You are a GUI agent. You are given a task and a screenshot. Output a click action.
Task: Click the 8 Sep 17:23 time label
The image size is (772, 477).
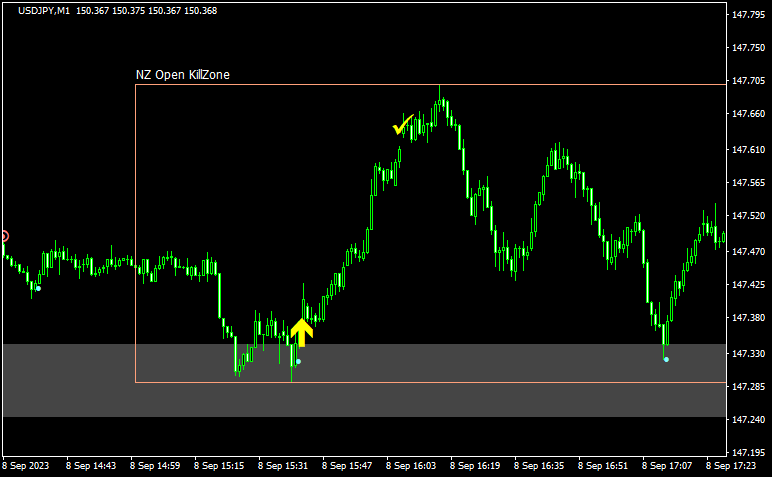pos(732,466)
